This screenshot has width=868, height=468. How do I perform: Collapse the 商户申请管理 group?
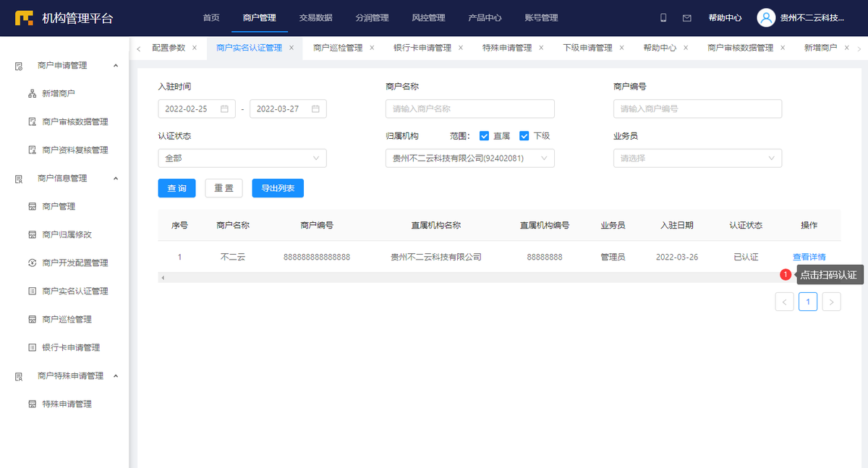click(x=116, y=65)
